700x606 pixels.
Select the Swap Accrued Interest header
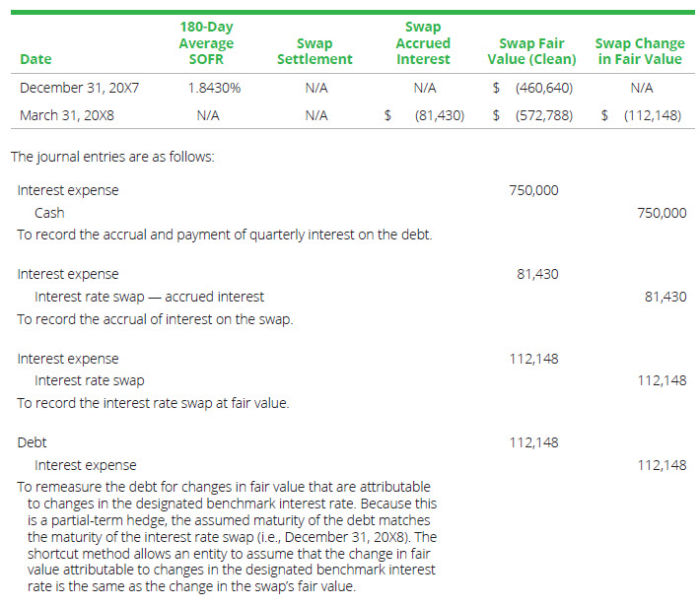point(423,43)
